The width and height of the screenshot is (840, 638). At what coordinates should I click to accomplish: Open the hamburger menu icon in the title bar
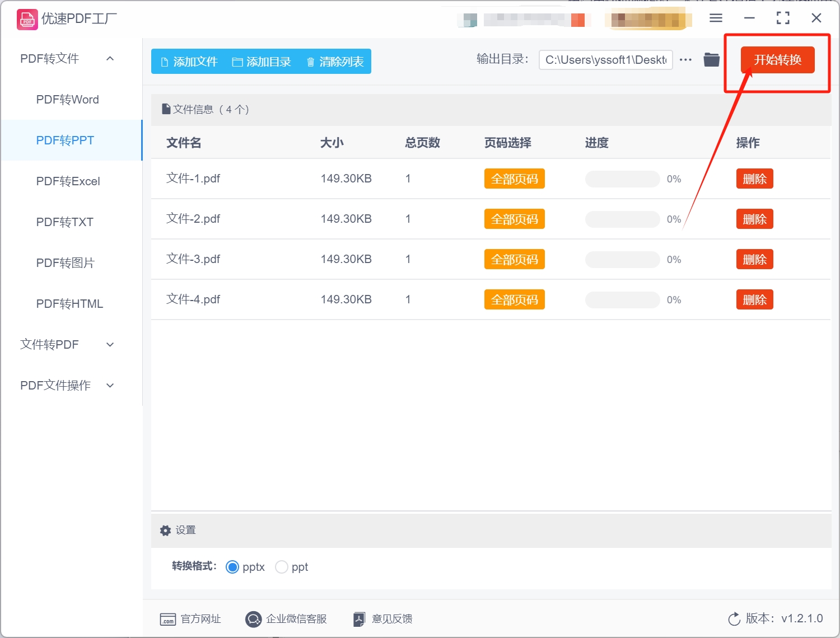click(x=716, y=18)
